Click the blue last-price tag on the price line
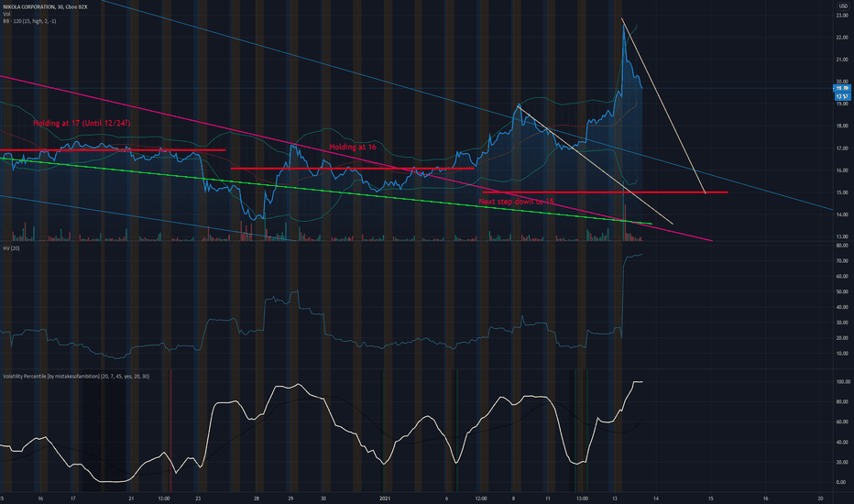This screenshot has width=854, height=504. point(842,88)
